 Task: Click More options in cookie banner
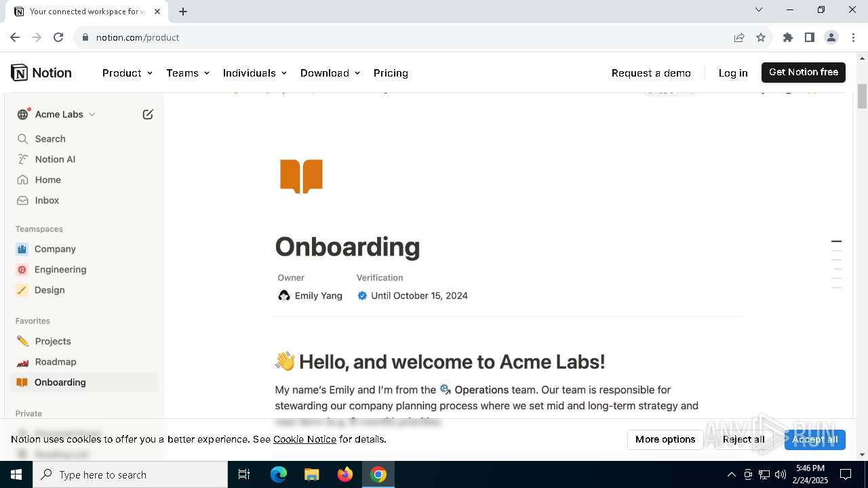point(665,439)
